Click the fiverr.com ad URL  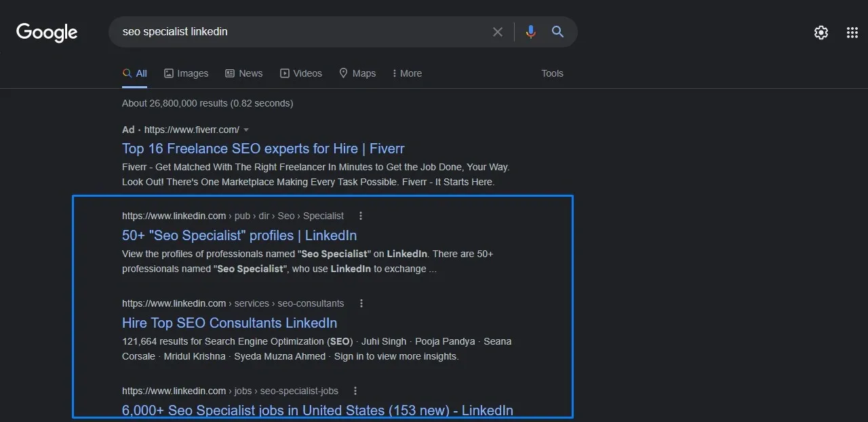tap(192, 130)
